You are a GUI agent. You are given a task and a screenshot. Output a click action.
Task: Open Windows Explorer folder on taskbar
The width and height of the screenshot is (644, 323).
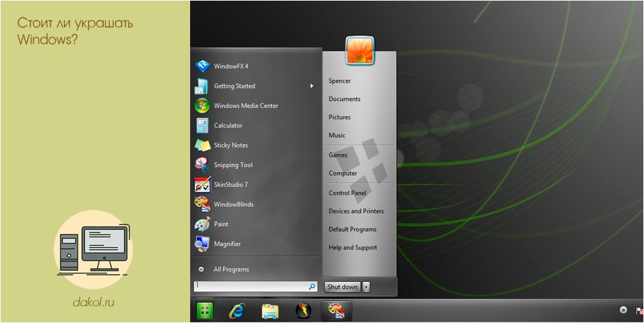[270, 311]
